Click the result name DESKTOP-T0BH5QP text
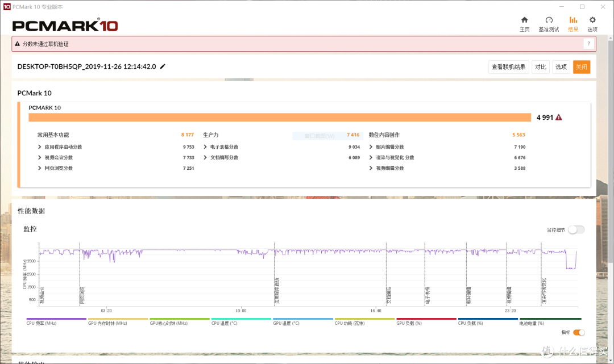 pos(86,66)
